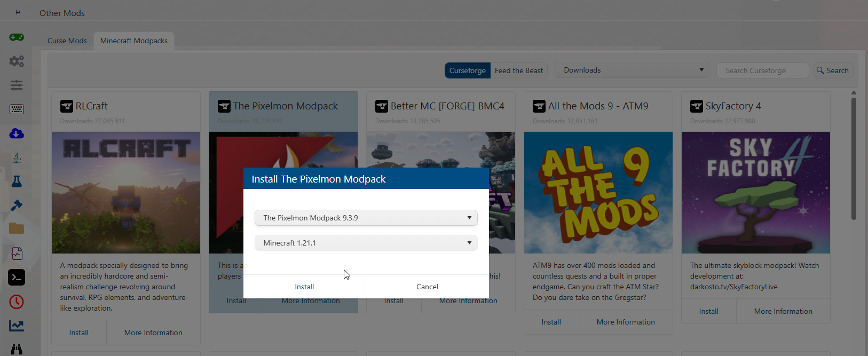This screenshot has width=868, height=356.
Task: Select the Minecraft Modpacks tab
Action: tap(133, 41)
